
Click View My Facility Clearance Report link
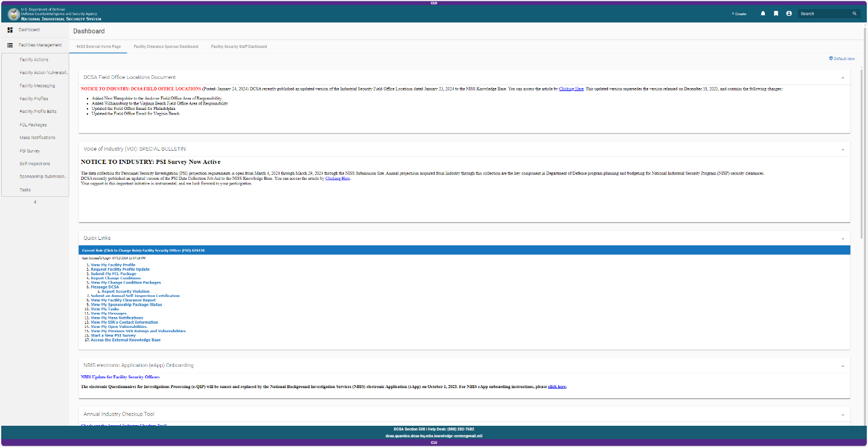click(123, 300)
